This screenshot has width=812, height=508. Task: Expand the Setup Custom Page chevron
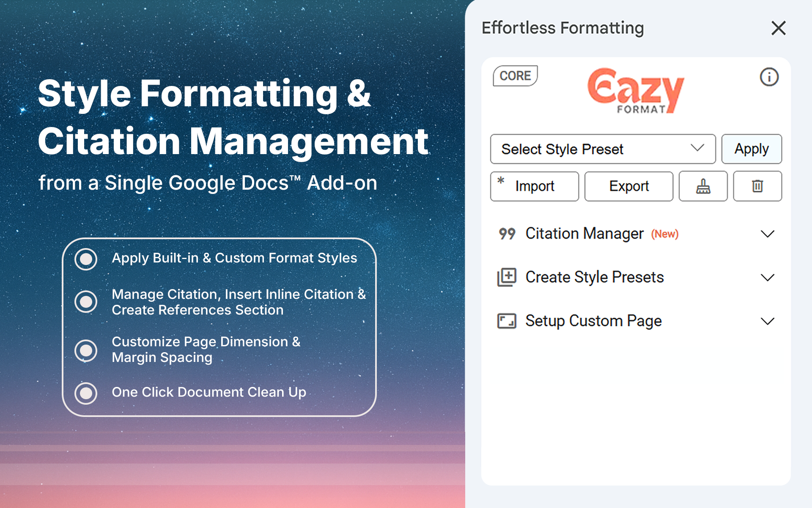(767, 321)
